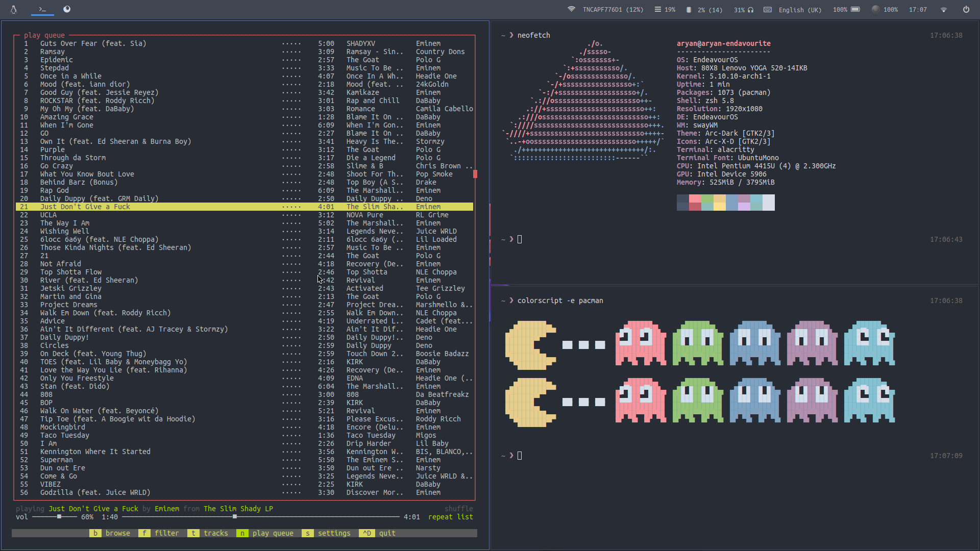Select track 'Amazing Grace'
This screenshot has height=551, width=980.
pyautogui.click(x=67, y=117)
